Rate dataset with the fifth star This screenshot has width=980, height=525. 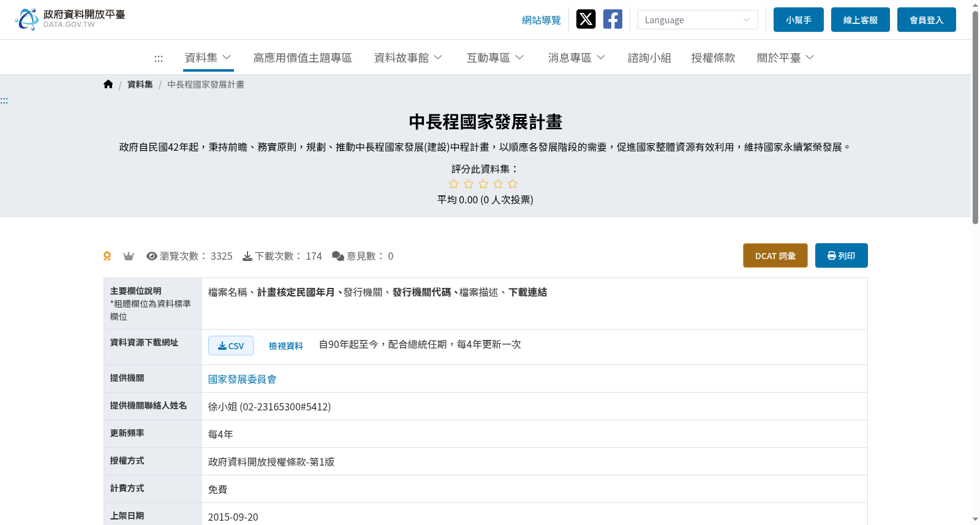pos(513,184)
